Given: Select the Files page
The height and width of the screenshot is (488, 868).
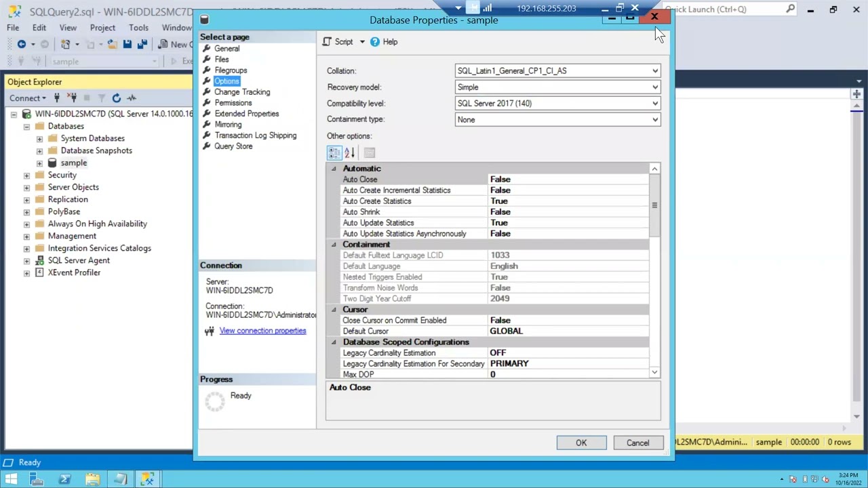Looking at the screenshot, I should coord(222,60).
